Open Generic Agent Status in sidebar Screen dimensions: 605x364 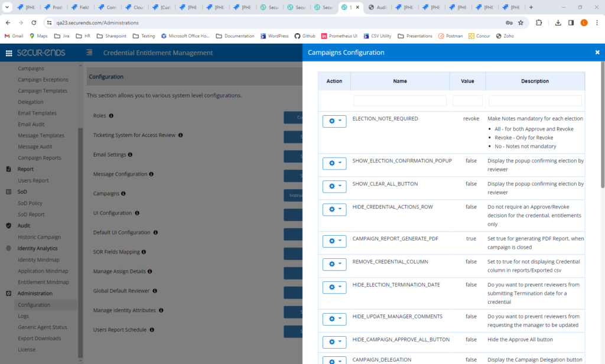[43, 327]
